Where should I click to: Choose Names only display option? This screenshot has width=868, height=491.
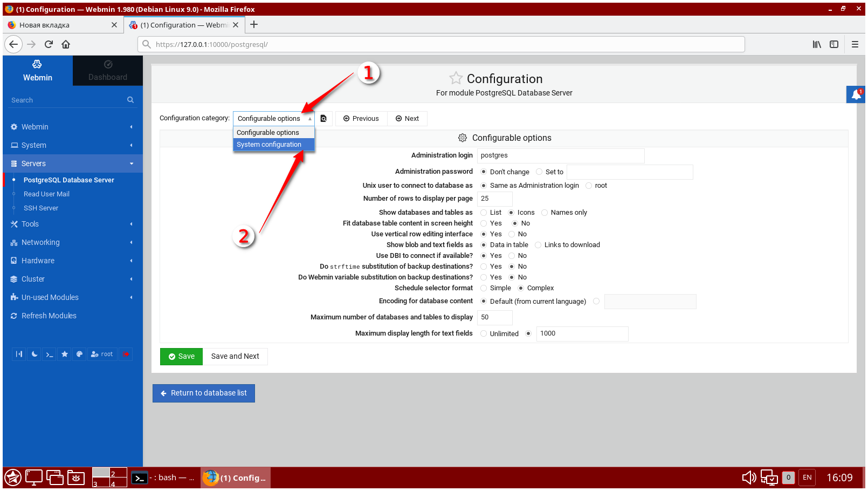click(545, 213)
